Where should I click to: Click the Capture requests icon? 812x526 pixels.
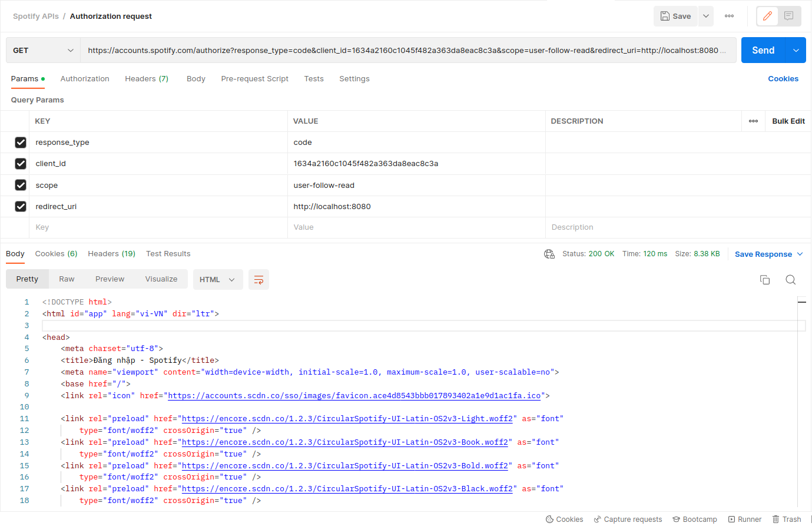[x=628, y=519]
